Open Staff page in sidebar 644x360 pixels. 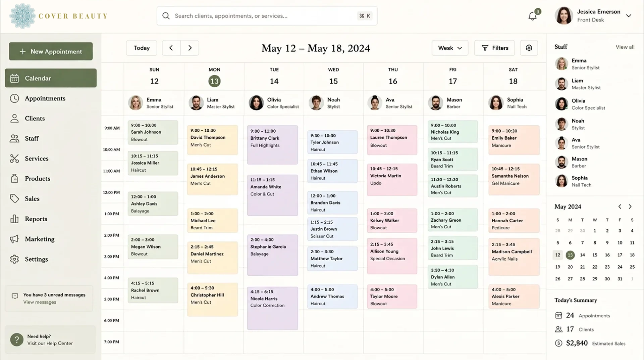click(x=51, y=138)
